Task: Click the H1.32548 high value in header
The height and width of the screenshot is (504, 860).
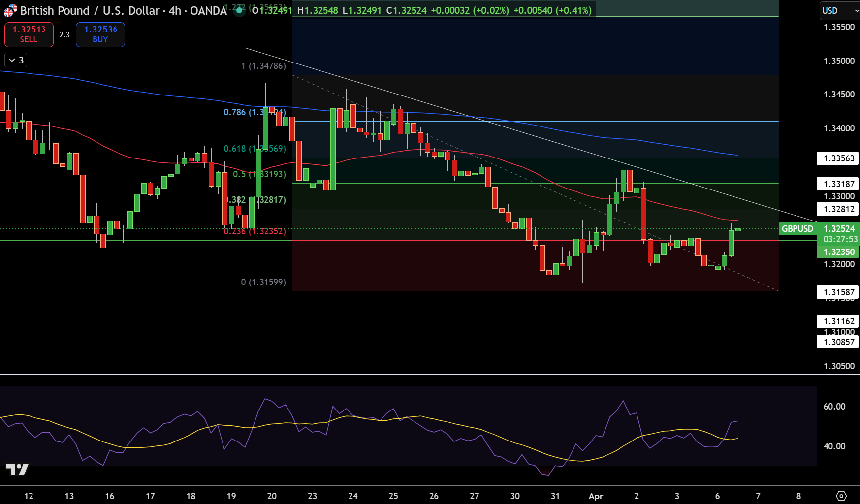Action: click(x=318, y=10)
